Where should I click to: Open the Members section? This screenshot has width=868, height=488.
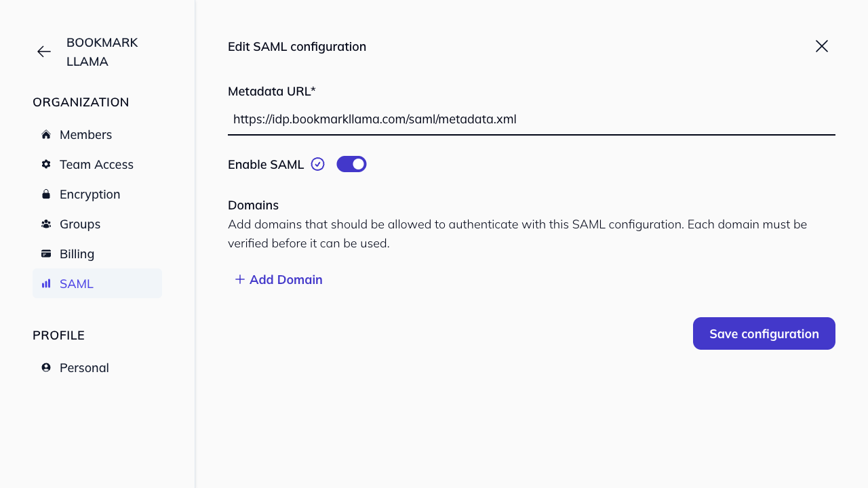click(85, 134)
